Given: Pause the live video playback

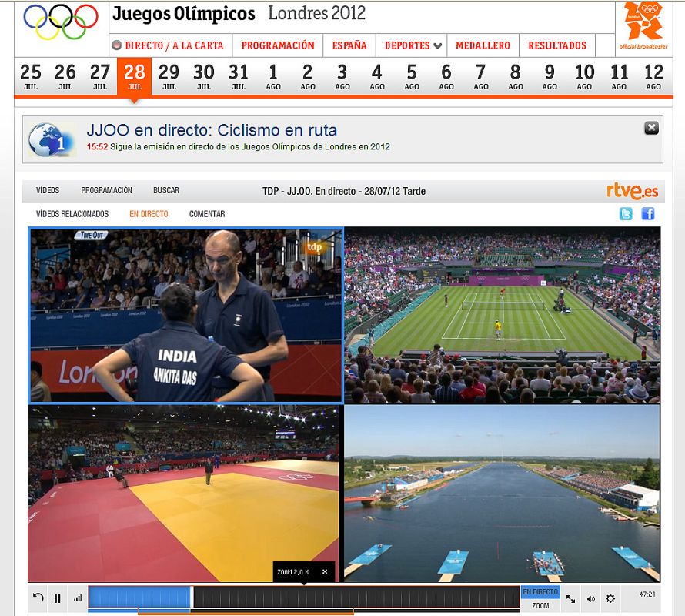Looking at the screenshot, I should (57, 598).
